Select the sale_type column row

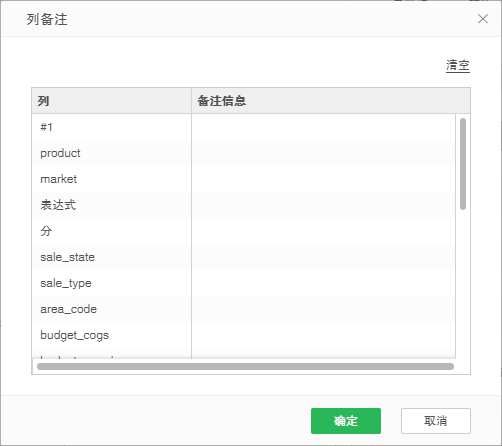pos(112,283)
